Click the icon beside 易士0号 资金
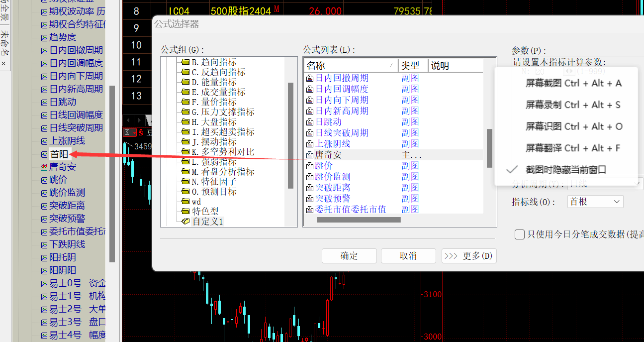Viewport: 644px width, 342px height. click(44, 283)
